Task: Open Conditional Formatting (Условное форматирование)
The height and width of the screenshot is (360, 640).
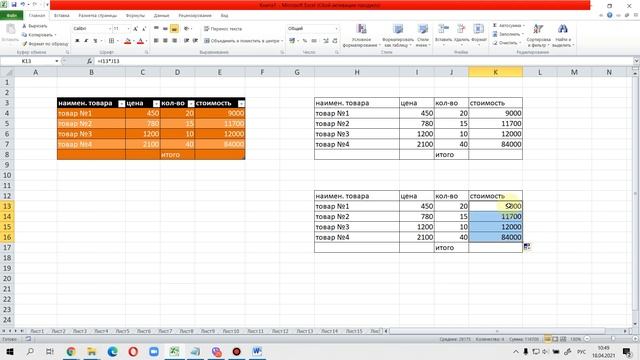Action: click(x=361, y=36)
